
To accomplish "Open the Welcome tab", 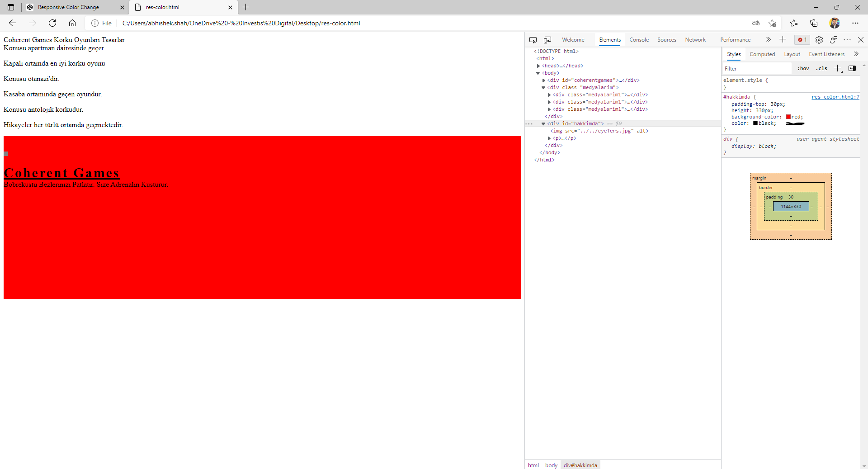I will 573,40.
